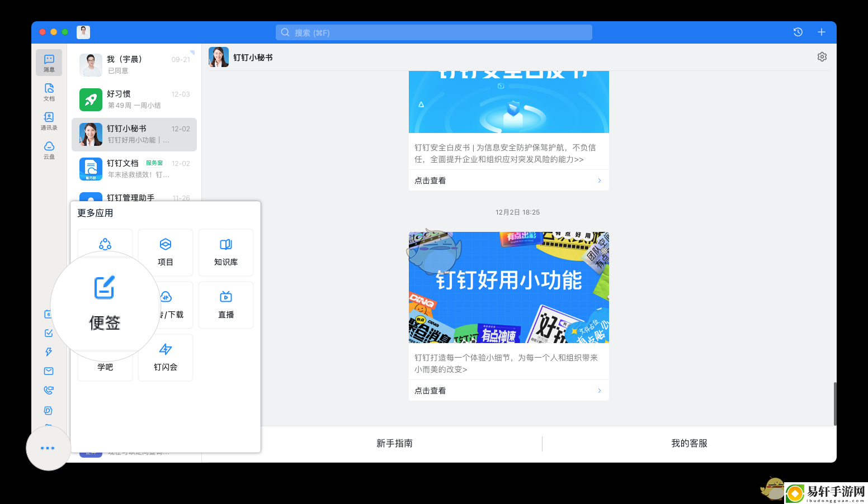The height and width of the screenshot is (504, 868).
Task: Expand chevron on 钉钉好用小功能 card's 点击查看 row
Action: pos(600,391)
